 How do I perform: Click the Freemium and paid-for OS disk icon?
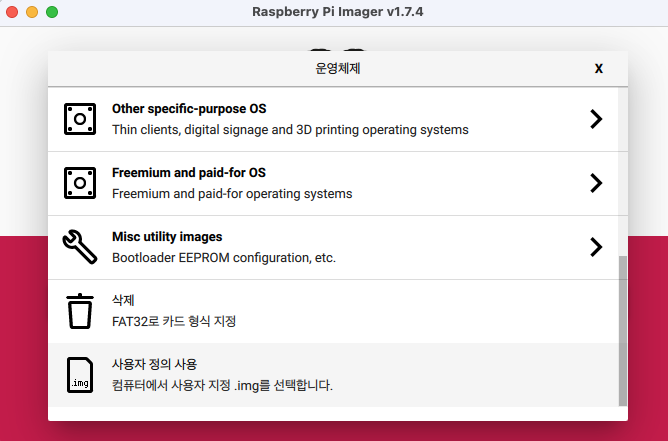point(80,183)
